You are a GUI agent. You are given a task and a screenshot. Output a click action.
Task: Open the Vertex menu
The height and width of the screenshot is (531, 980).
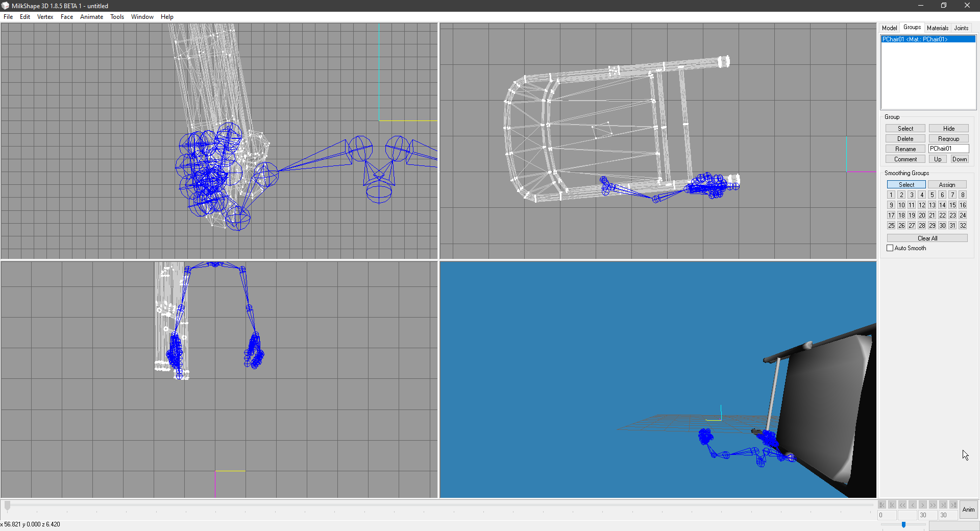point(45,17)
